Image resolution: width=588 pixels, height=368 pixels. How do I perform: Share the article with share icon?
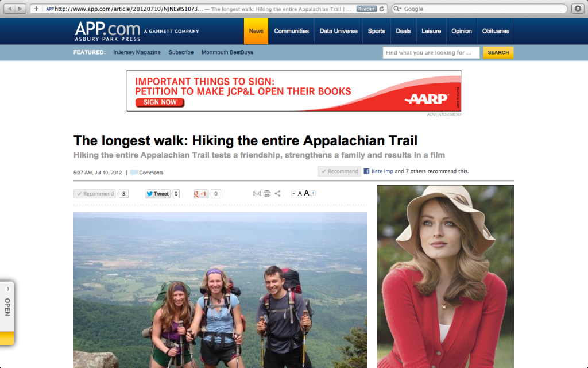[277, 193]
